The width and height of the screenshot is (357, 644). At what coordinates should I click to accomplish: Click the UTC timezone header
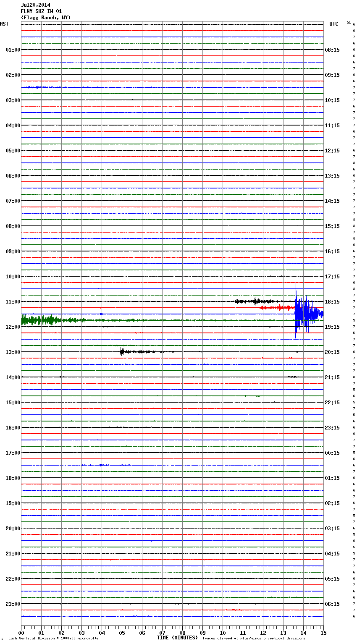(x=334, y=24)
